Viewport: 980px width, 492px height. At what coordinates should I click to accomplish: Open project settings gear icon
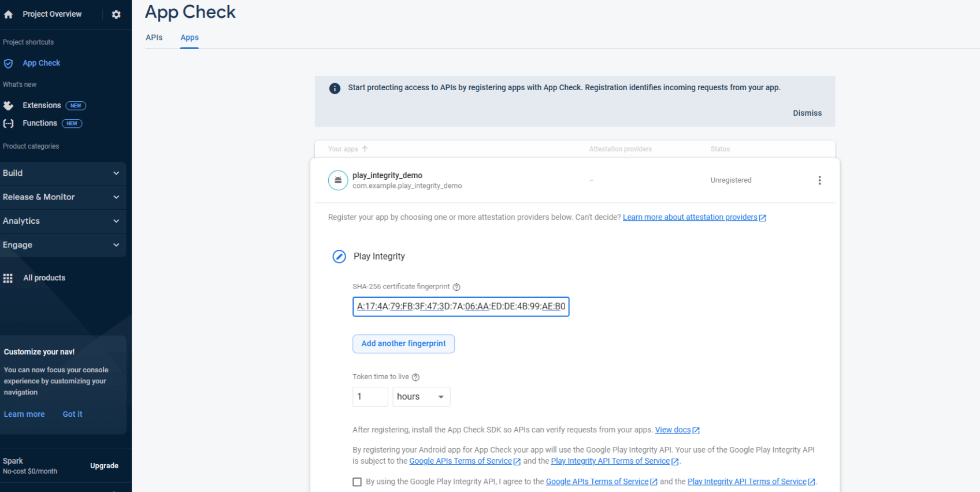[x=116, y=14]
